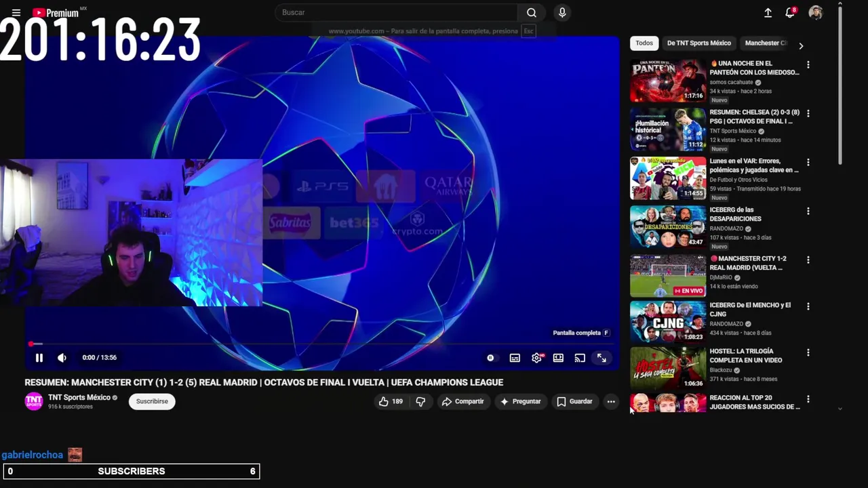The image size is (868, 488).
Task: Like the video with 189 likes
Action: point(391,402)
